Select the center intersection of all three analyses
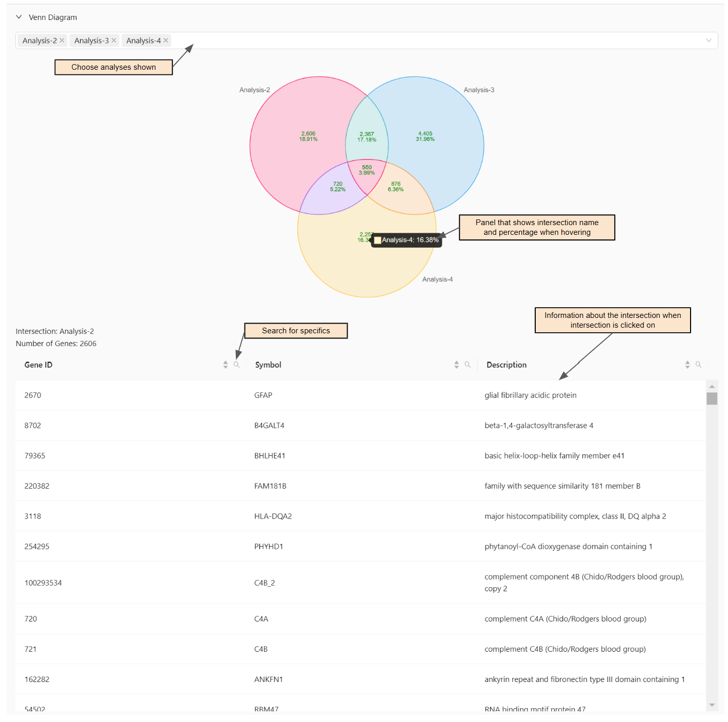Viewport: 728px width, 722px height. click(367, 169)
